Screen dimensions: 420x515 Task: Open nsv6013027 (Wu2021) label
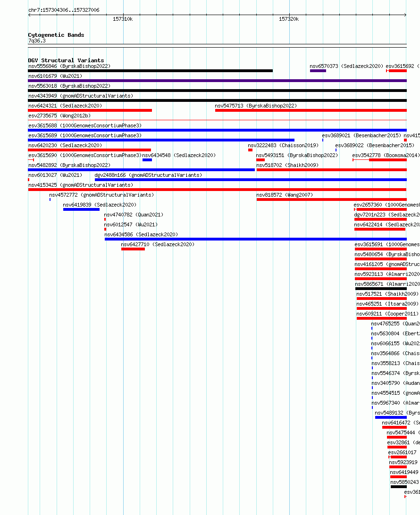(55, 175)
